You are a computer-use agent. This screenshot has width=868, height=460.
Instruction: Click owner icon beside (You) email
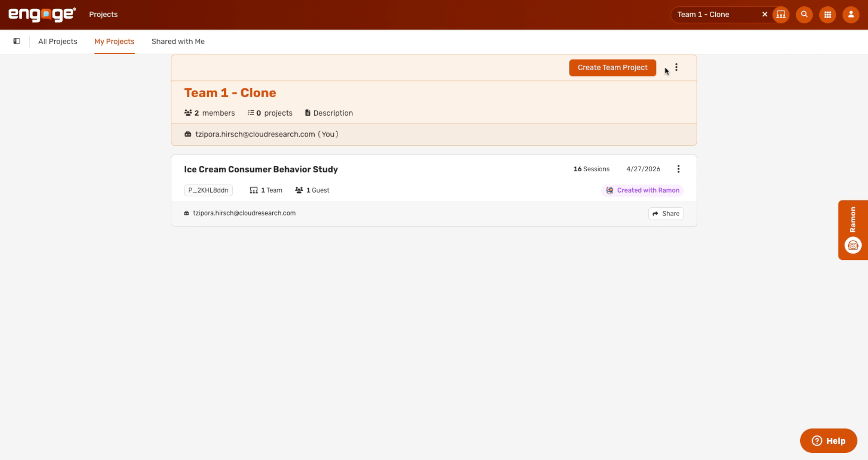(x=188, y=134)
